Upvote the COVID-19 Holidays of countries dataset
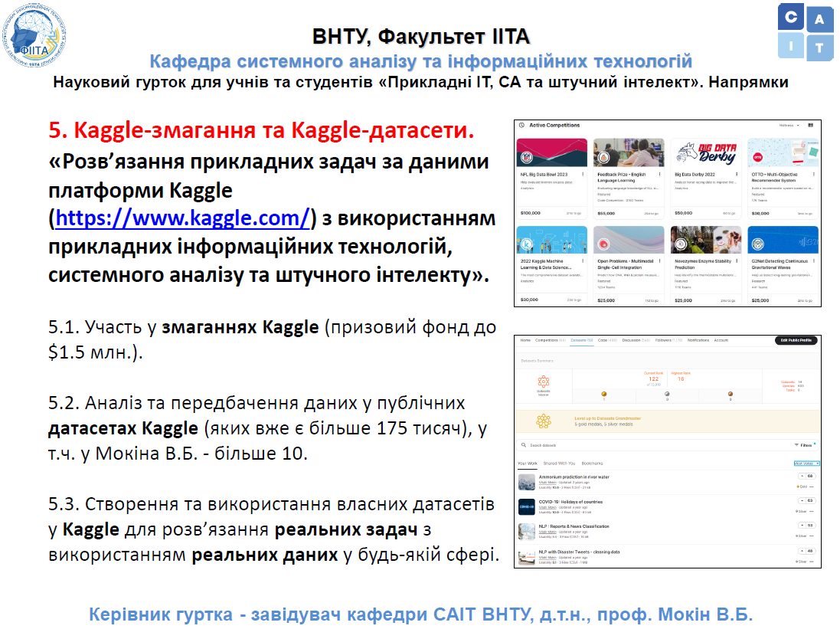Screen dimensions: 840x629 (x=802, y=501)
